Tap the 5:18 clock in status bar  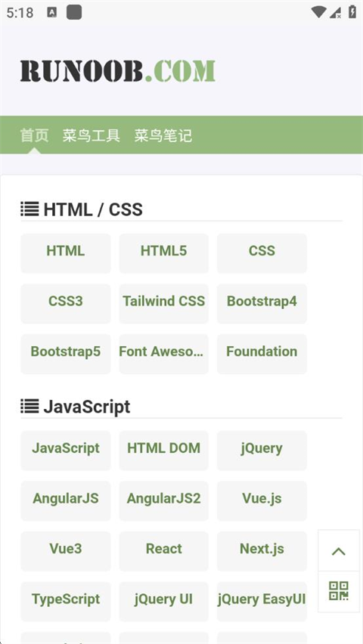[20, 13]
